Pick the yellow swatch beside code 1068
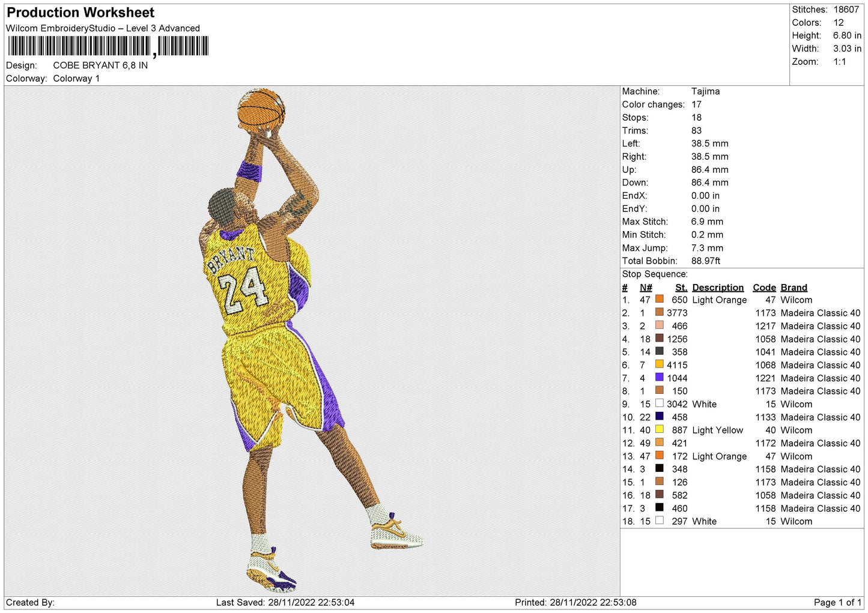 click(x=659, y=364)
